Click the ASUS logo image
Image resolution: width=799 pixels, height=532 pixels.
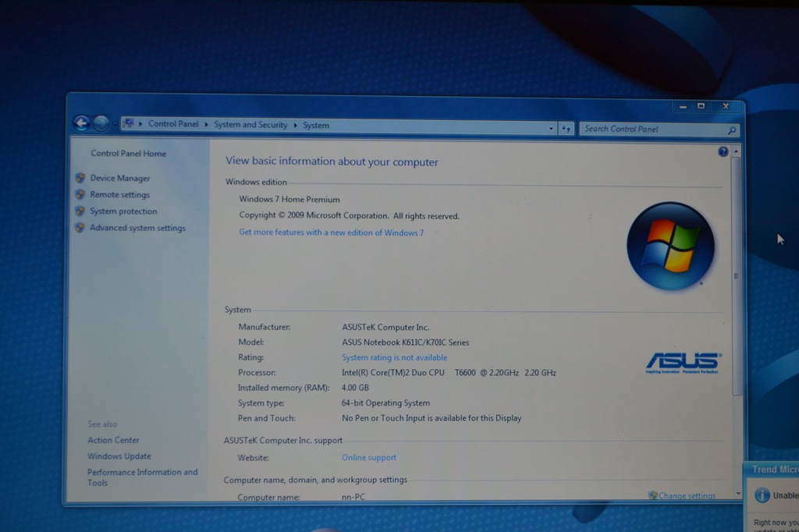click(684, 363)
